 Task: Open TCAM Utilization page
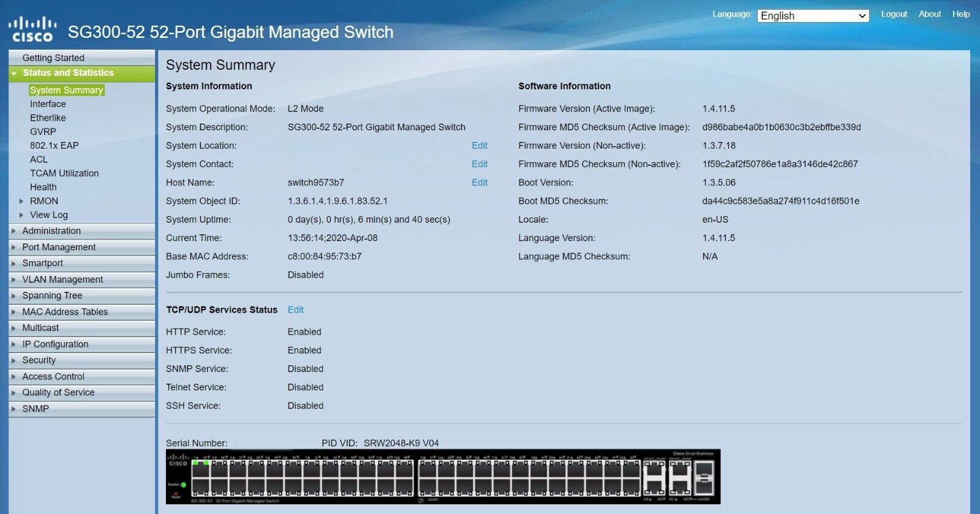tap(64, 173)
